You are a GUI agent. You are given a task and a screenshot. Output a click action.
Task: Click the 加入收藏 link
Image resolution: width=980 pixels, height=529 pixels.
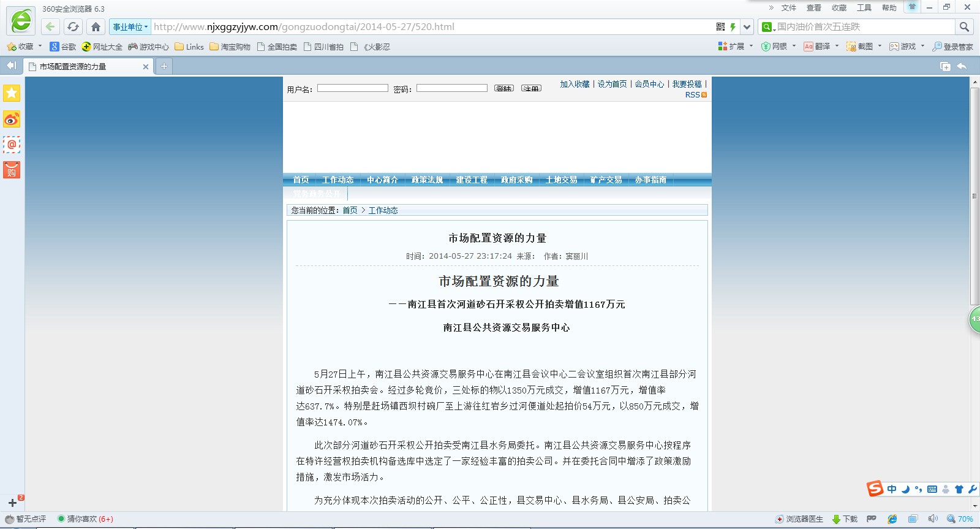[575, 84]
